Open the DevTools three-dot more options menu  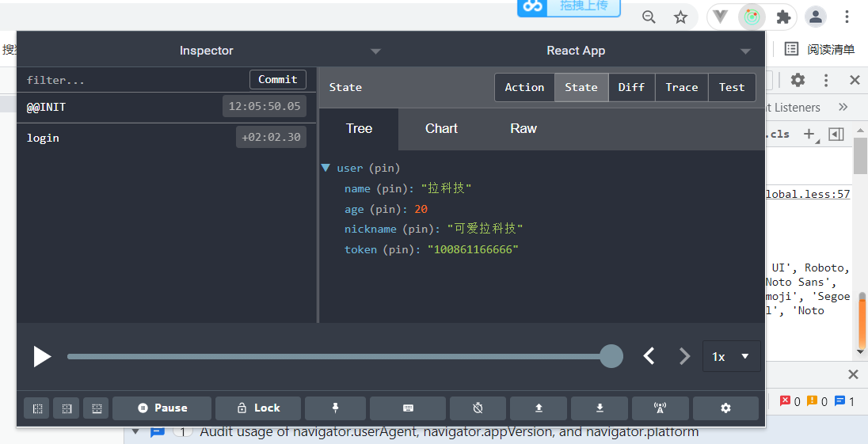[x=826, y=80]
